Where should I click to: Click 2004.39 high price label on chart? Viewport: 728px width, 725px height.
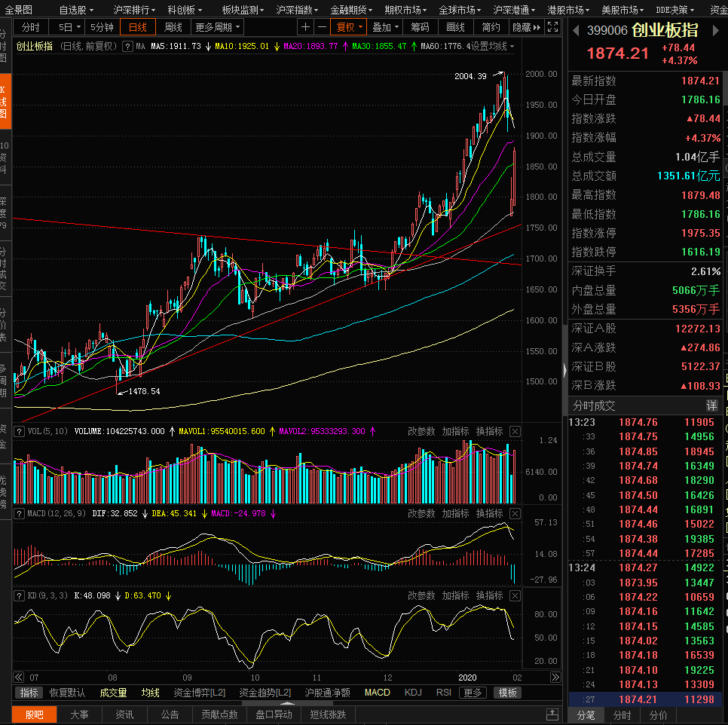pyautogui.click(x=470, y=76)
